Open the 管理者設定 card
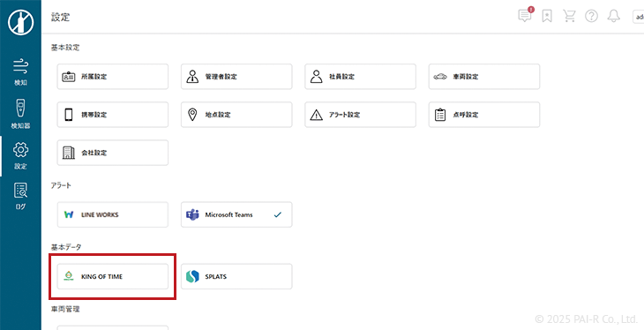 pos(236,77)
